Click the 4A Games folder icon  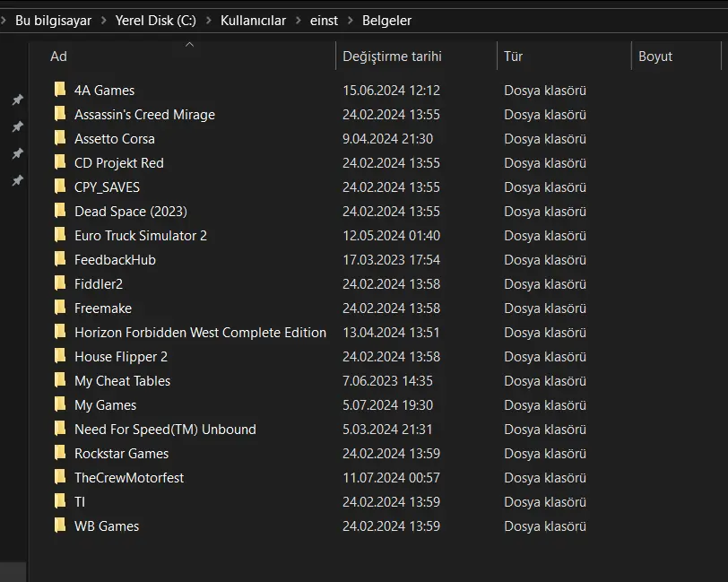[x=60, y=89]
